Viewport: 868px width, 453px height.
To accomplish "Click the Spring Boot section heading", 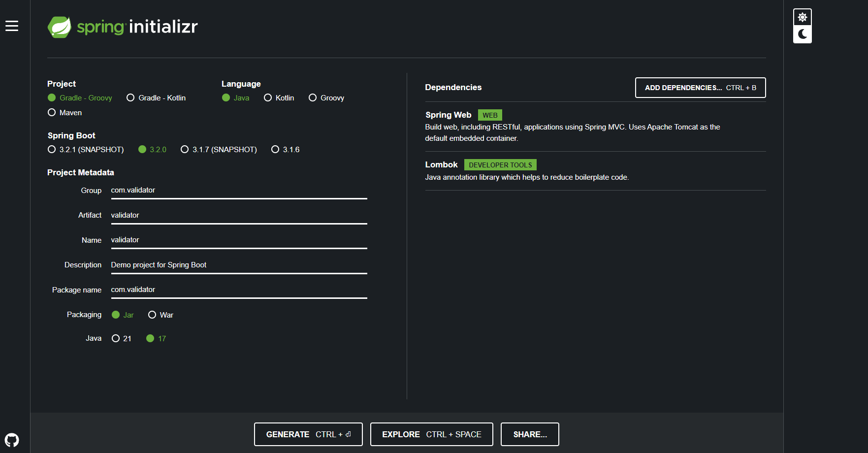I will click(71, 136).
